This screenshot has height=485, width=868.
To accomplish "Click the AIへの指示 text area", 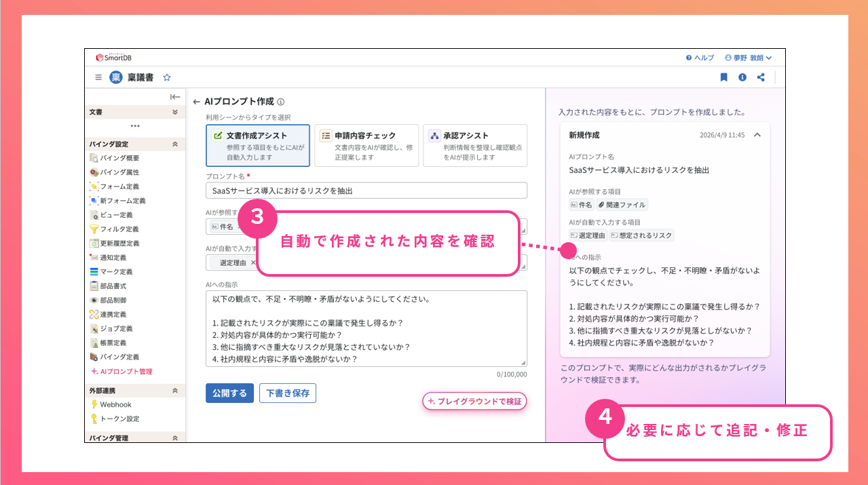I will click(366, 328).
